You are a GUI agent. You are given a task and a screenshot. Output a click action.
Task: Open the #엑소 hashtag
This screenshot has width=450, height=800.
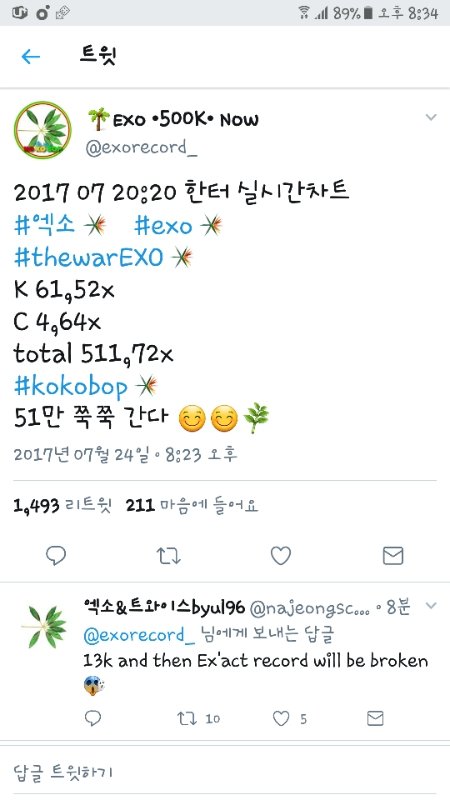click(x=44, y=225)
